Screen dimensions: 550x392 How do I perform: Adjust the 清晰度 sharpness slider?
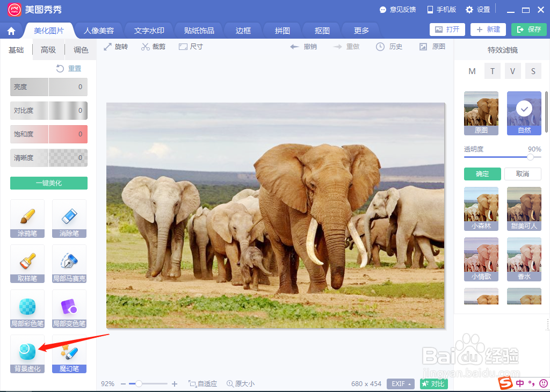pos(49,158)
